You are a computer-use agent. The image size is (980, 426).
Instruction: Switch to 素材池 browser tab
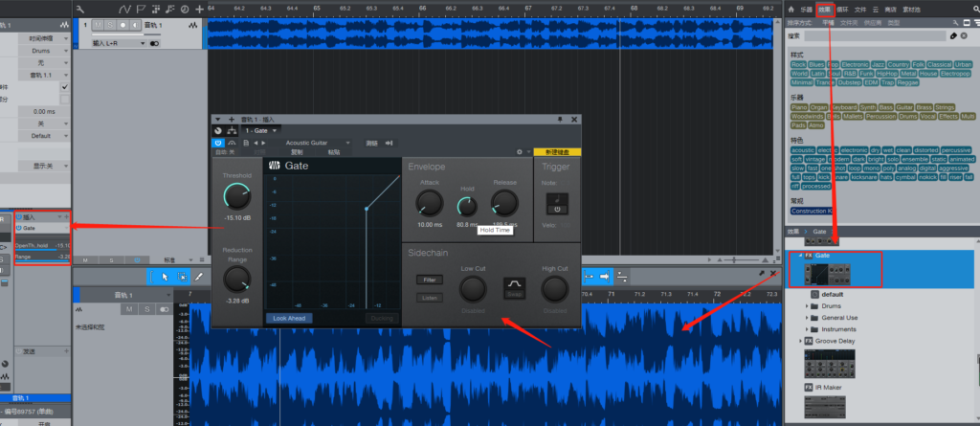[x=911, y=10]
